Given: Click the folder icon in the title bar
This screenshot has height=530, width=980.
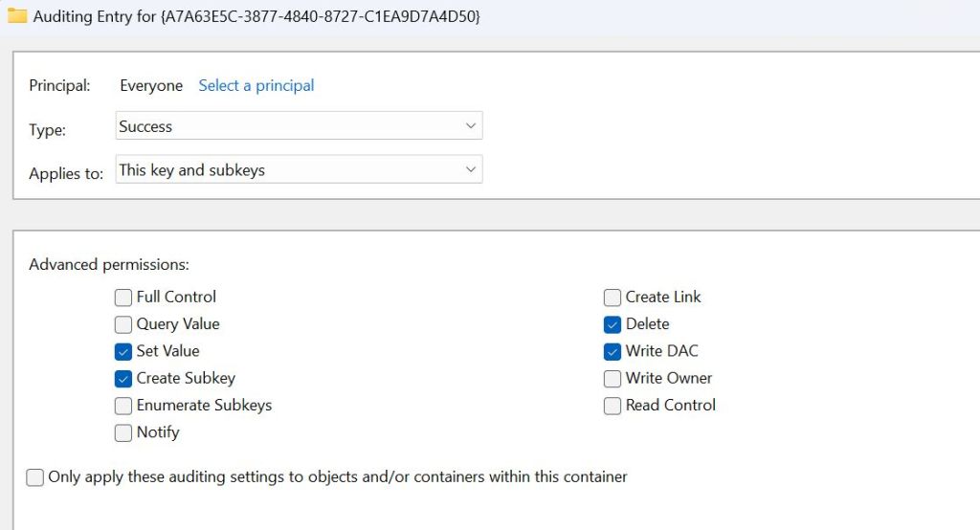Looking at the screenshot, I should [x=17, y=17].
